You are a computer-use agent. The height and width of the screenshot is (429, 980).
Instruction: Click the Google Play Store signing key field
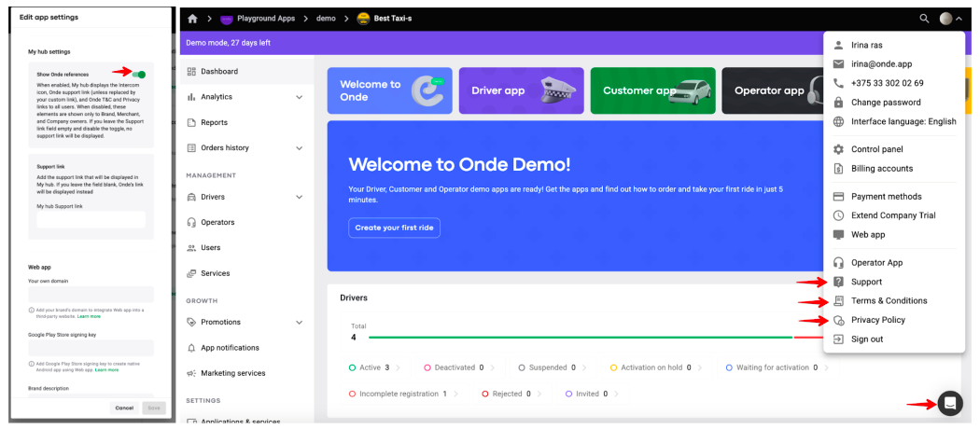click(x=91, y=348)
